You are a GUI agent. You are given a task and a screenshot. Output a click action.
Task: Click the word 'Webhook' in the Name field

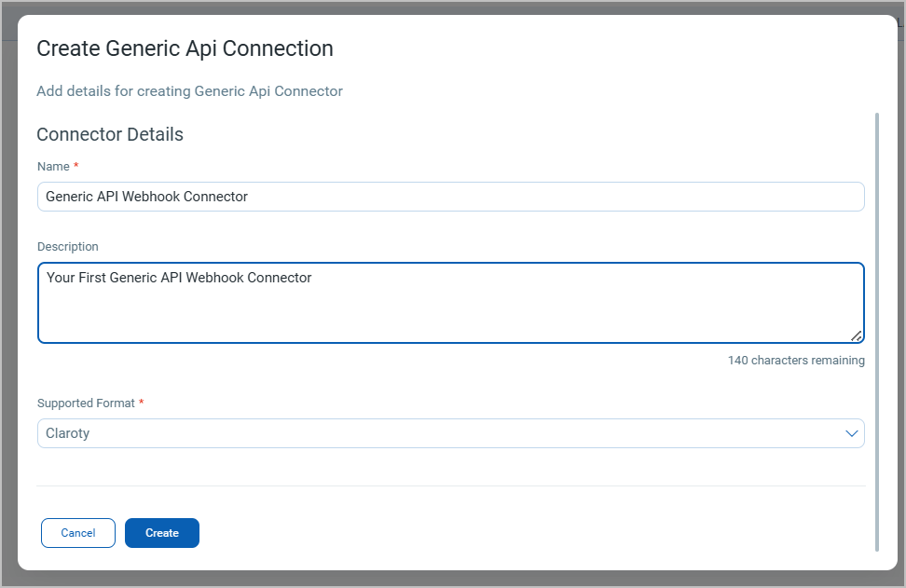[154, 197]
